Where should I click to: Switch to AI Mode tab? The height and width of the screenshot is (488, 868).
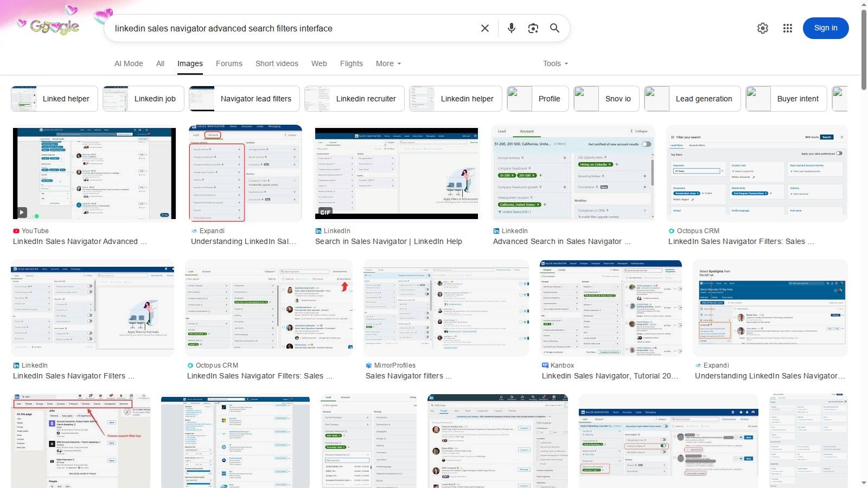pyautogui.click(x=129, y=63)
